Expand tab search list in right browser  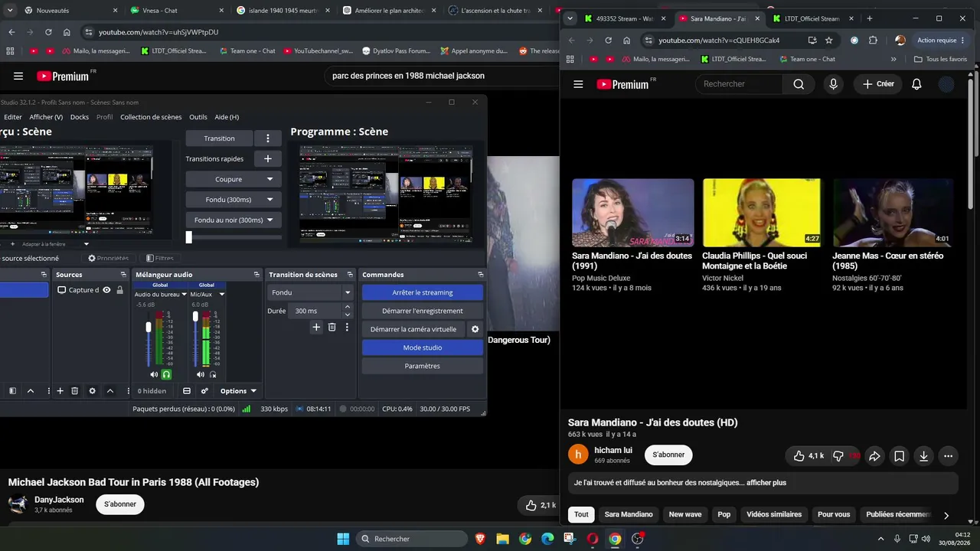[x=570, y=18]
